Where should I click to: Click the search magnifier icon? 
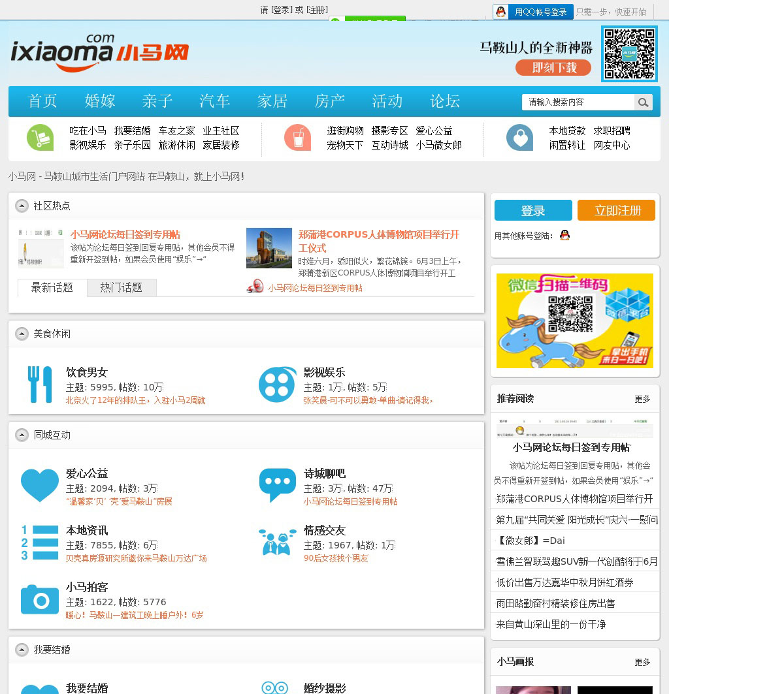pos(643,103)
